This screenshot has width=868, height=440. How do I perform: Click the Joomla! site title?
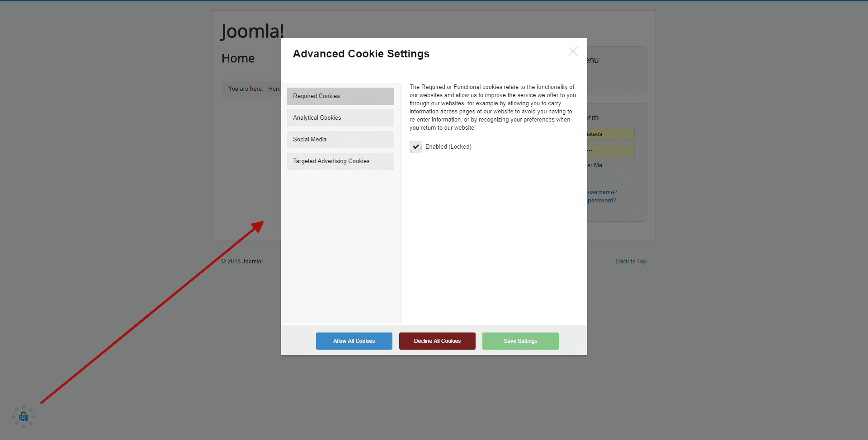[x=252, y=31]
